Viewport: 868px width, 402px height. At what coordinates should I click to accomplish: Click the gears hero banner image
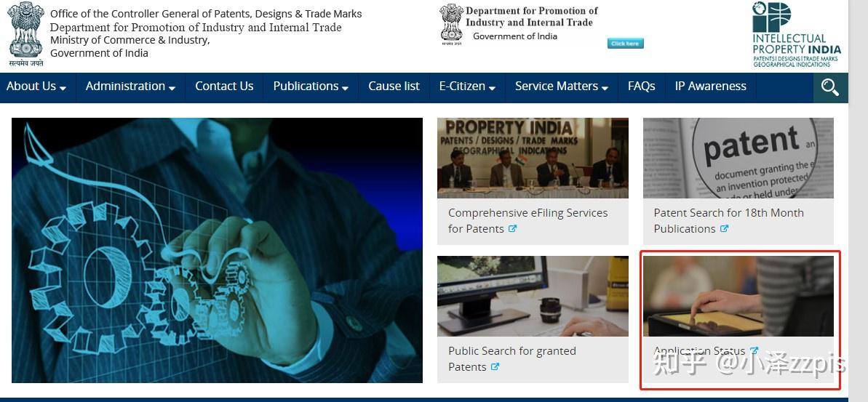(217, 250)
